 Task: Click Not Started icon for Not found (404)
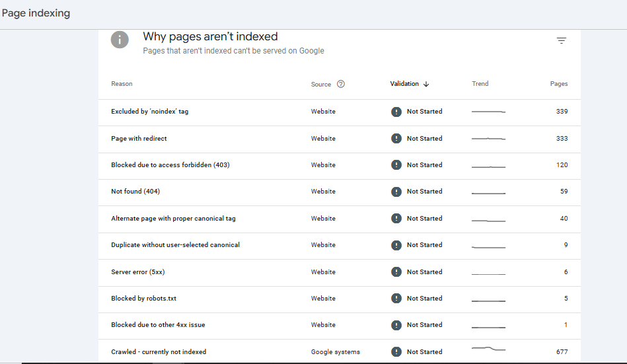[396, 192]
